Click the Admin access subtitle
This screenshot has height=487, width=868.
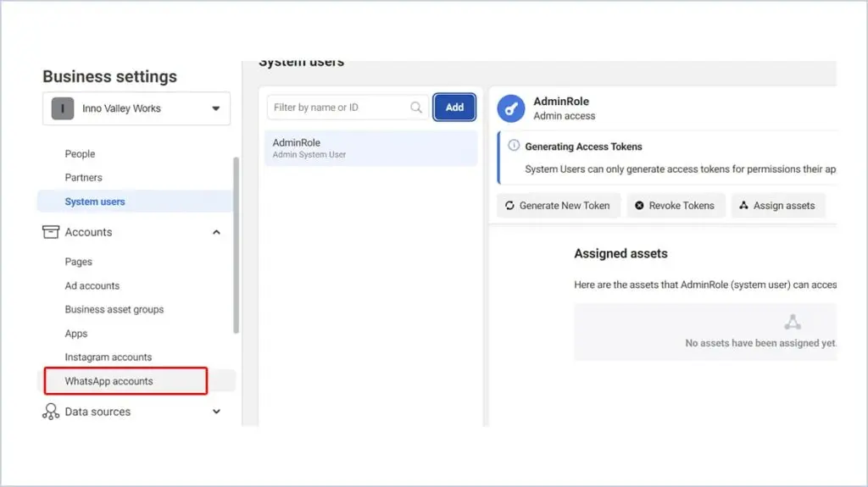(564, 116)
